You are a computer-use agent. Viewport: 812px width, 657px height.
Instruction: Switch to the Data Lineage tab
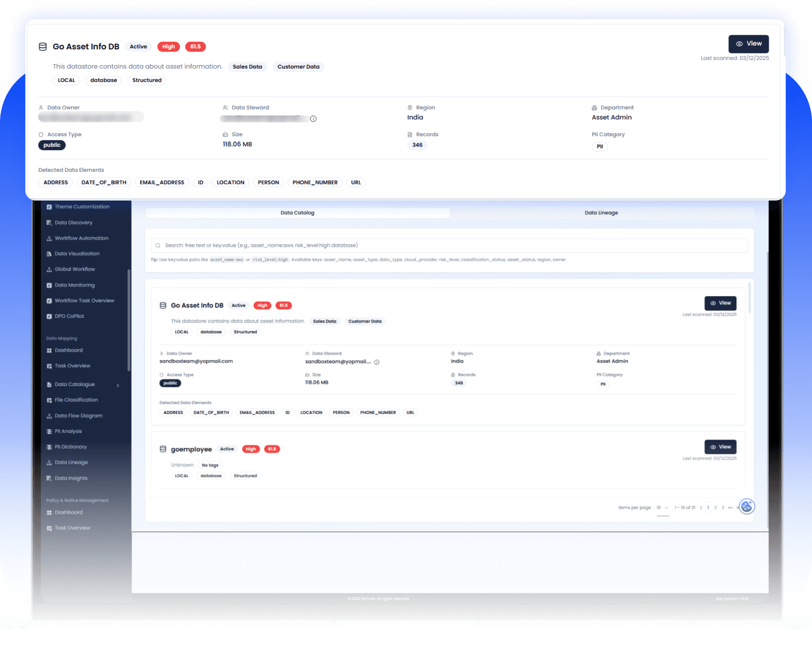tap(601, 213)
